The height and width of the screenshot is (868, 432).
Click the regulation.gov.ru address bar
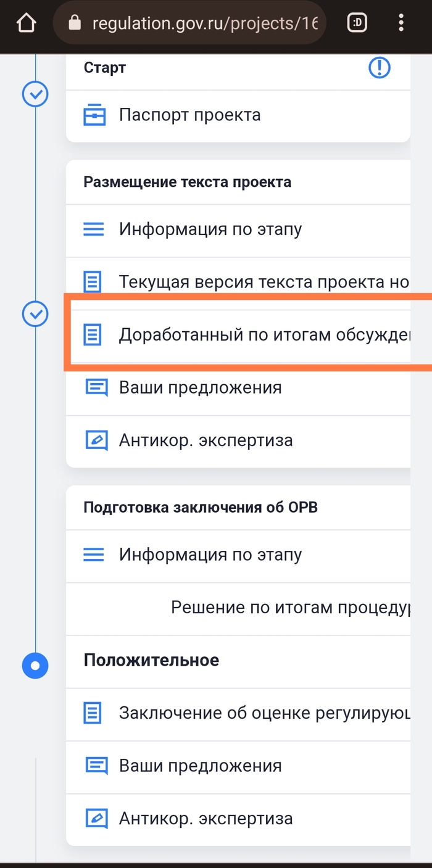(x=204, y=23)
